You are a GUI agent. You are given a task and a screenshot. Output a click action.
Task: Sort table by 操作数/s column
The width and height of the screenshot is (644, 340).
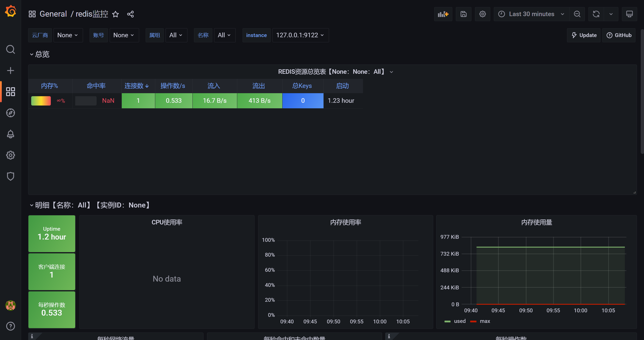point(173,86)
